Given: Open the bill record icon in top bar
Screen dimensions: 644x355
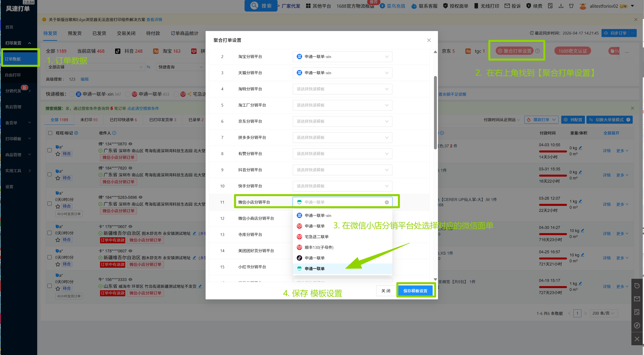Looking at the screenshot, I should (x=550, y=6).
